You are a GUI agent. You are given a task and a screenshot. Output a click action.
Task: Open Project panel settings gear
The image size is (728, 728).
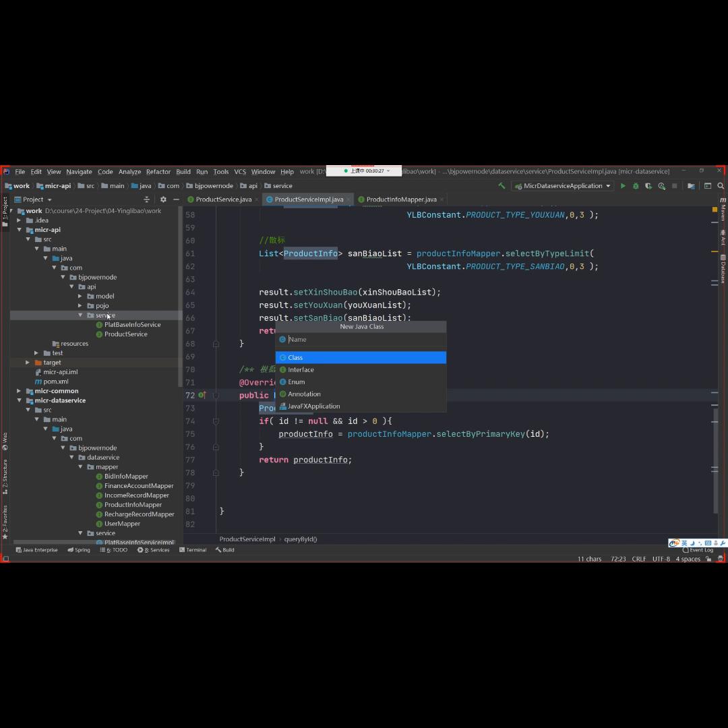pos(163,200)
